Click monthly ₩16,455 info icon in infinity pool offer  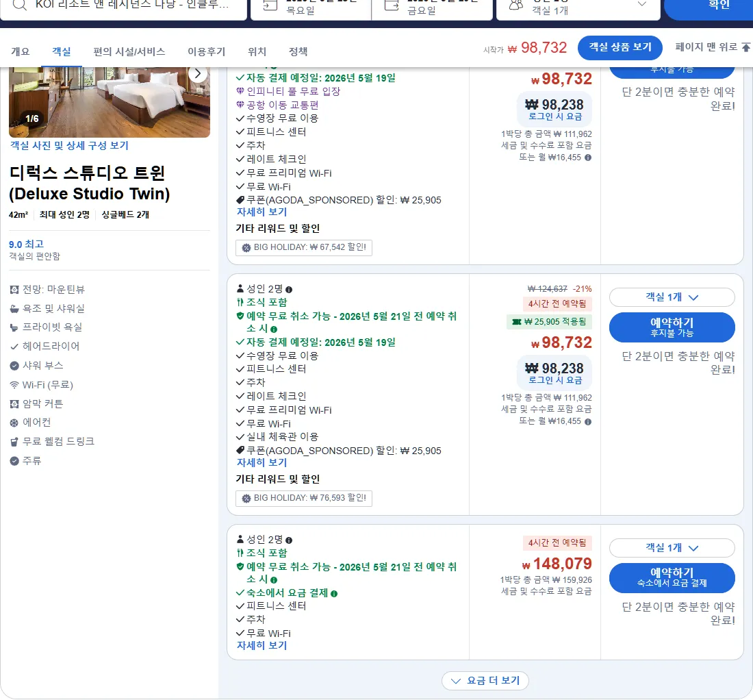588,158
